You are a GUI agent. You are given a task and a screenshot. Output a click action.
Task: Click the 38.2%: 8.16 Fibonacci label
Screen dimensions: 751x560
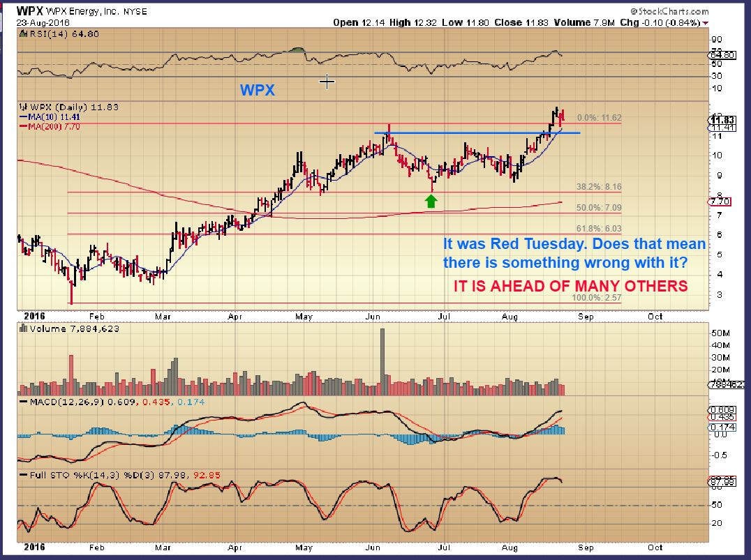click(x=599, y=187)
